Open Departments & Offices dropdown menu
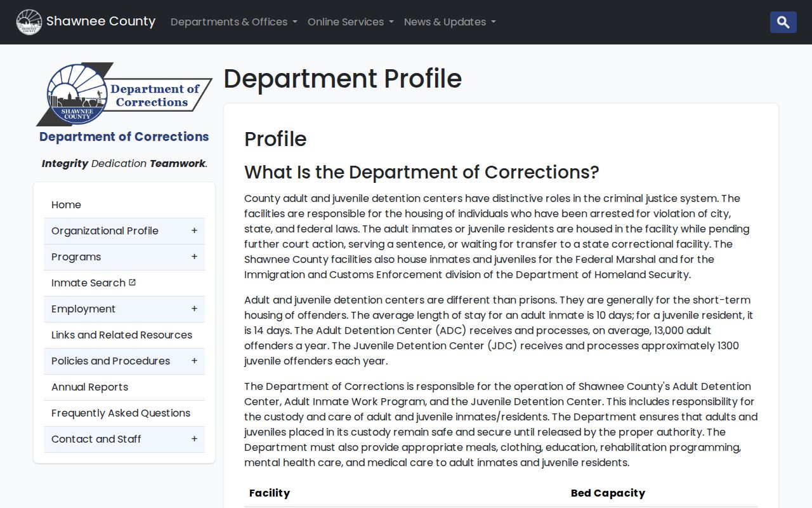 coord(233,22)
